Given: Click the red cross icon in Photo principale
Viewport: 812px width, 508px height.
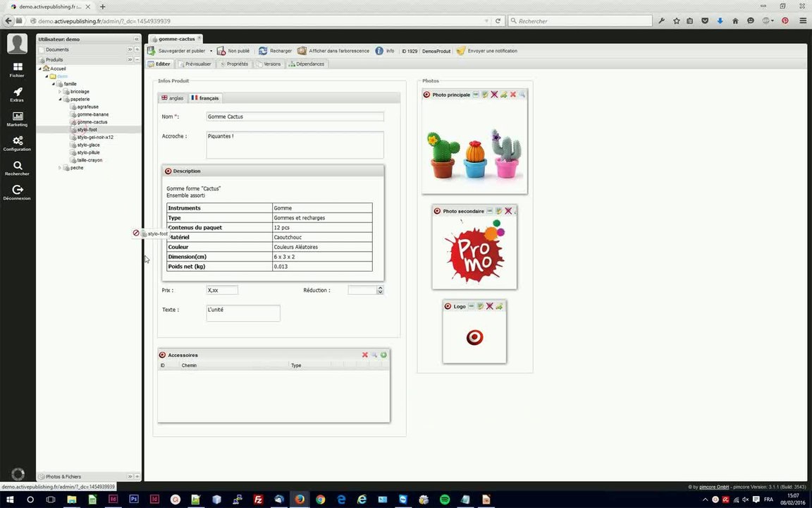Looking at the screenshot, I should click(x=513, y=95).
